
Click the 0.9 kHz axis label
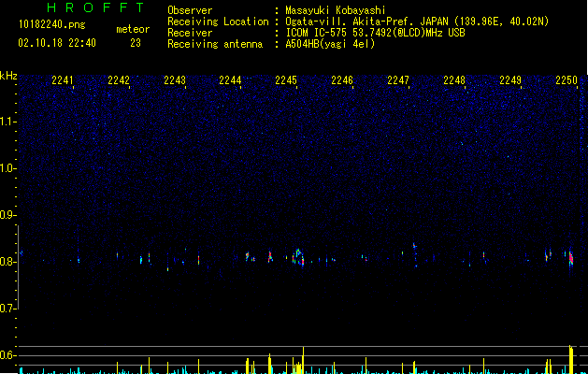[7, 215]
